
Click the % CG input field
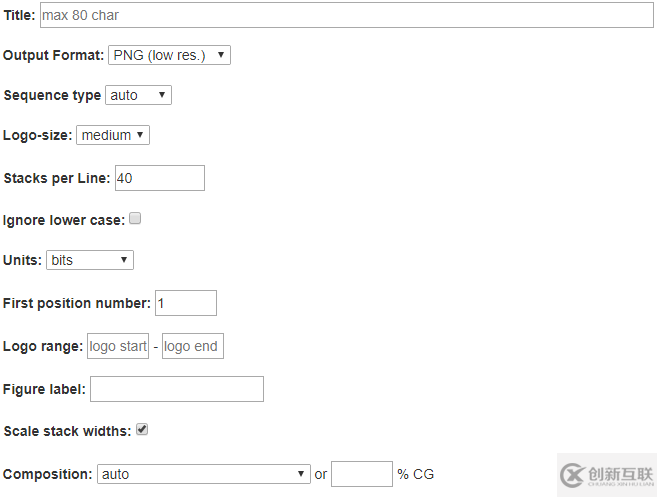pos(362,474)
